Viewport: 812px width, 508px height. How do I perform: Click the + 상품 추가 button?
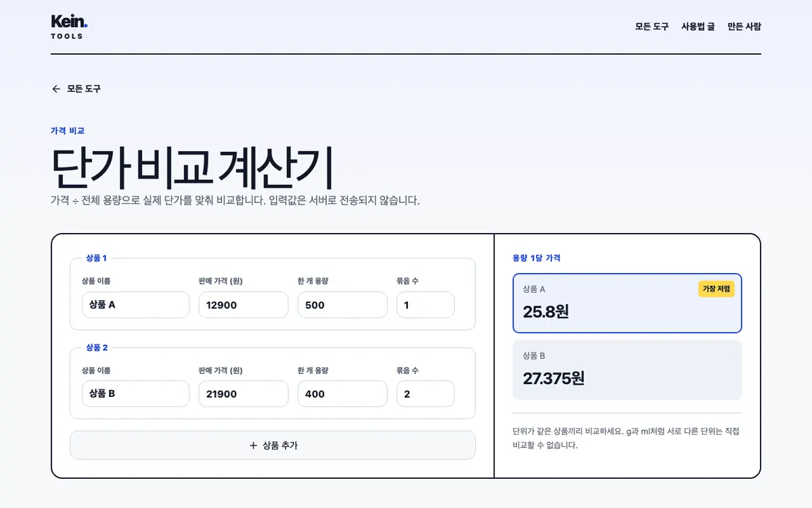[x=273, y=445]
